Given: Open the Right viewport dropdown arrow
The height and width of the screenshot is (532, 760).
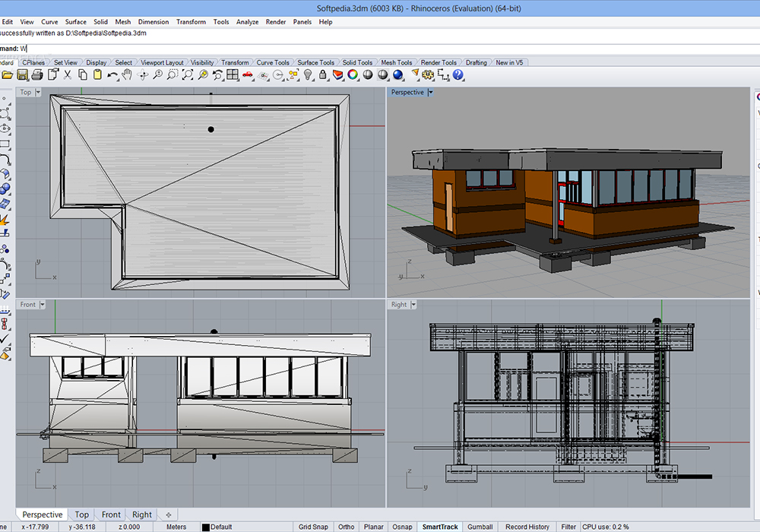Looking at the screenshot, I should pyautogui.click(x=414, y=305).
